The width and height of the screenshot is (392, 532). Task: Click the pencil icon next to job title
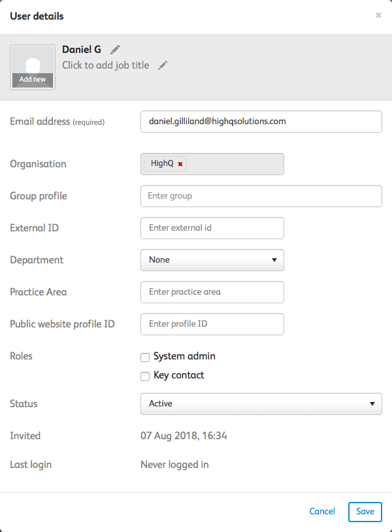point(163,65)
